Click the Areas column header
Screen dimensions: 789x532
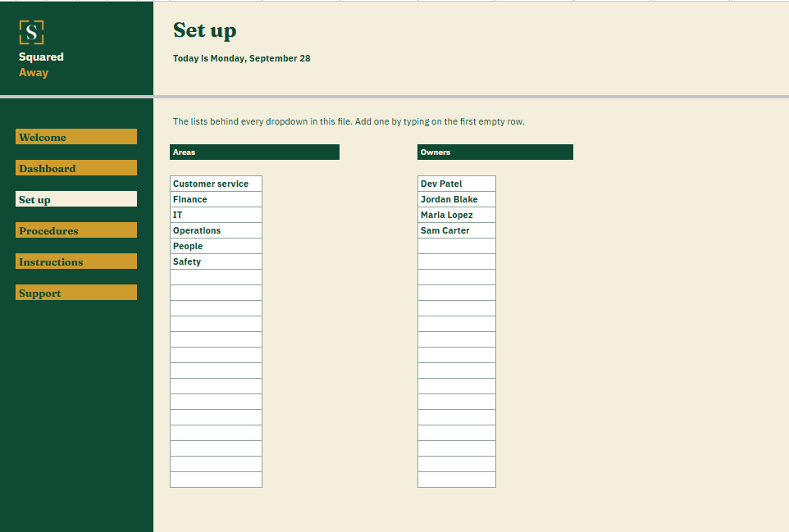(x=254, y=152)
